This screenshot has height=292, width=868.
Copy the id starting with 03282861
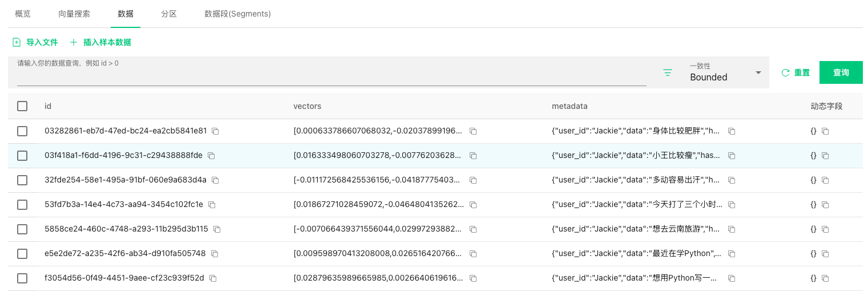pos(215,131)
